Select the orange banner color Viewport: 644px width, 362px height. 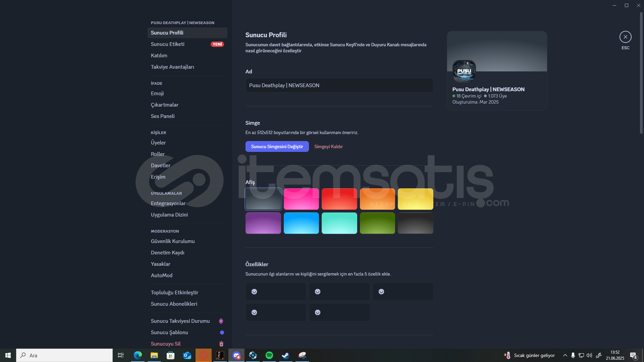[x=377, y=199]
